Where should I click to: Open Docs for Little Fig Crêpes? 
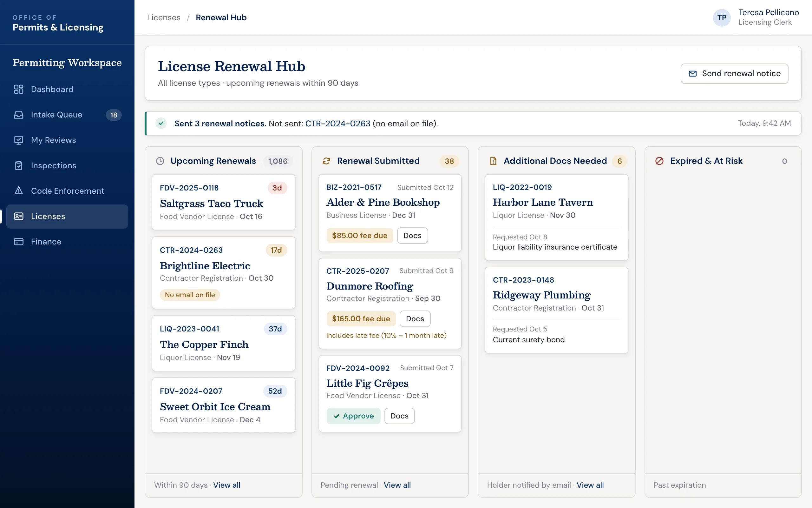399,416
